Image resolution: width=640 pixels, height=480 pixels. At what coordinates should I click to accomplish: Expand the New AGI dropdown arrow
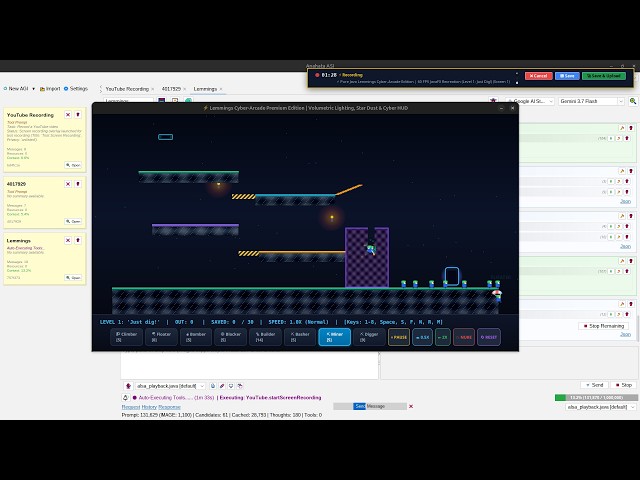click(x=33, y=89)
